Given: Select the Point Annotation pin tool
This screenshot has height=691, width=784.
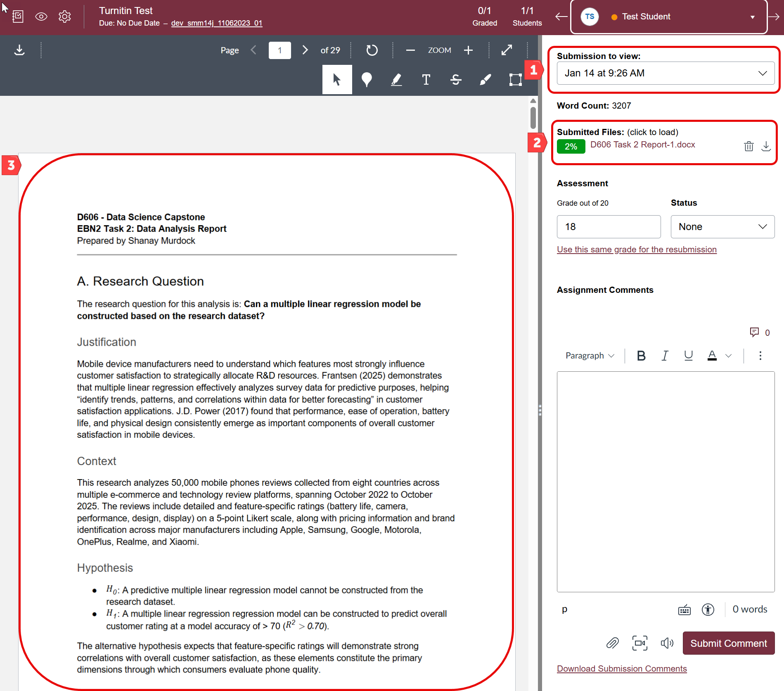Looking at the screenshot, I should (x=367, y=79).
